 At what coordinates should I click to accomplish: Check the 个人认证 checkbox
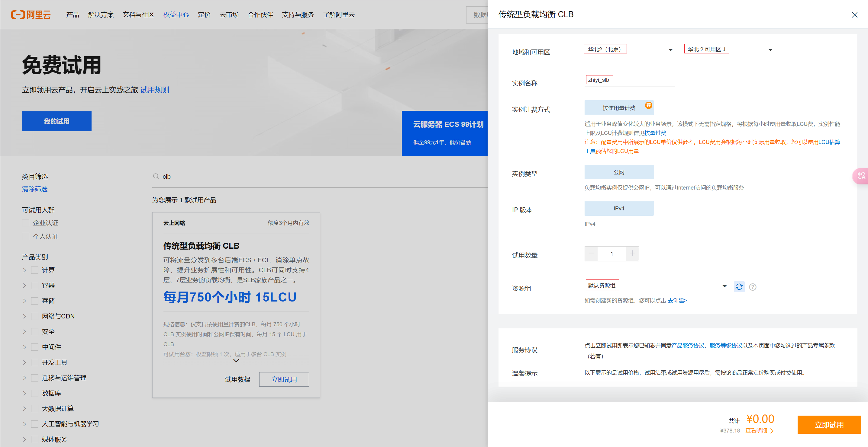click(x=26, y=236)
